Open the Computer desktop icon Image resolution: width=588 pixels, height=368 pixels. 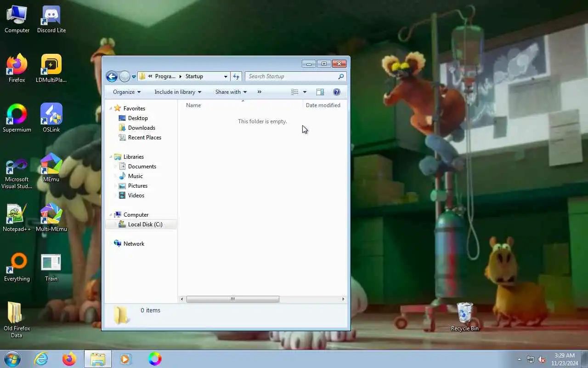pyautogui.click(x=17, y=19)
